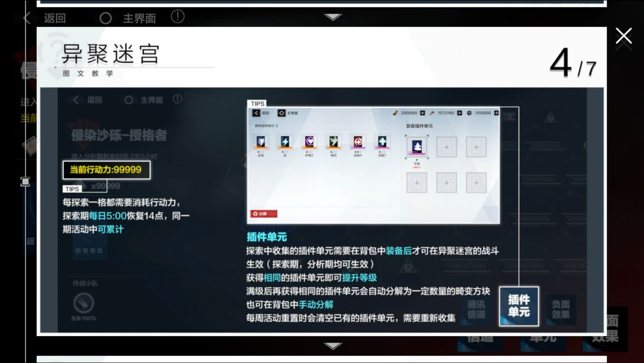The height and width of the screenshot is (363, 644).
Task: Select the red circle cross plugin unit
Action: [358, 141]
